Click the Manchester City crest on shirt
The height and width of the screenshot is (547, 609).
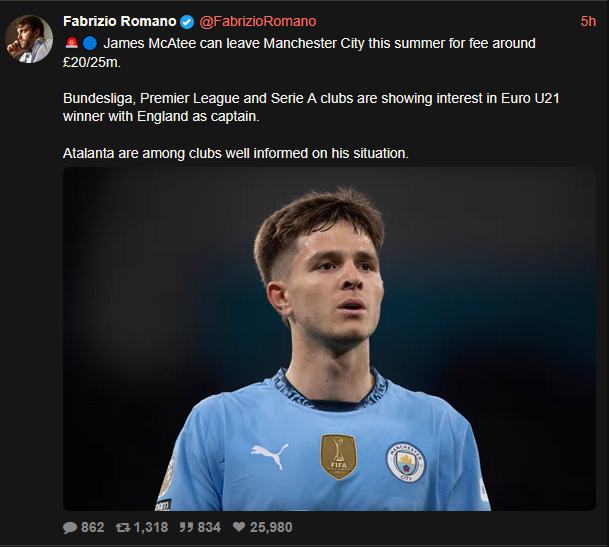[x=406, y=462]
